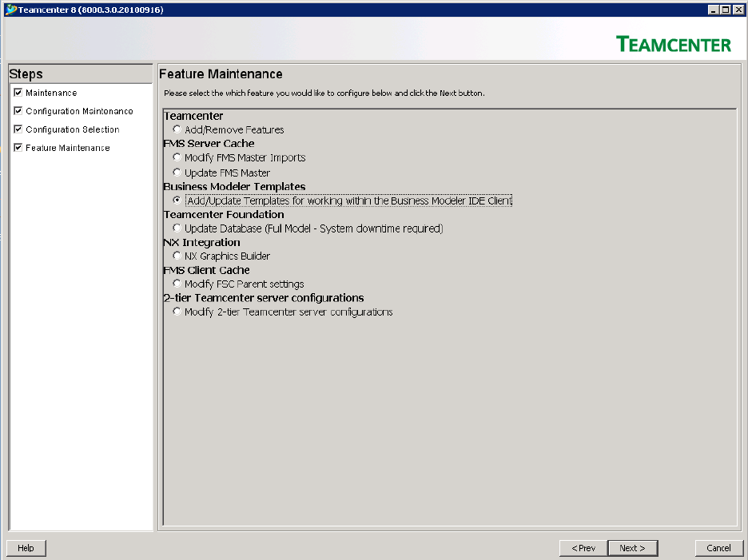Select the Add/Remove Features radio button
748x560 pixels.
[177, 129]
